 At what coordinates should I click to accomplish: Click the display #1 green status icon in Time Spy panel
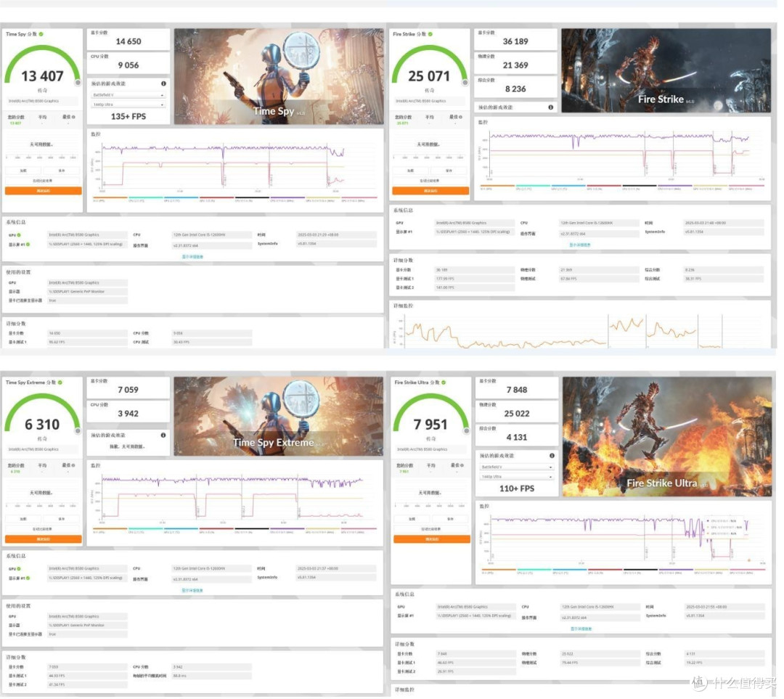pyautogui.click(x=28, y=245)
